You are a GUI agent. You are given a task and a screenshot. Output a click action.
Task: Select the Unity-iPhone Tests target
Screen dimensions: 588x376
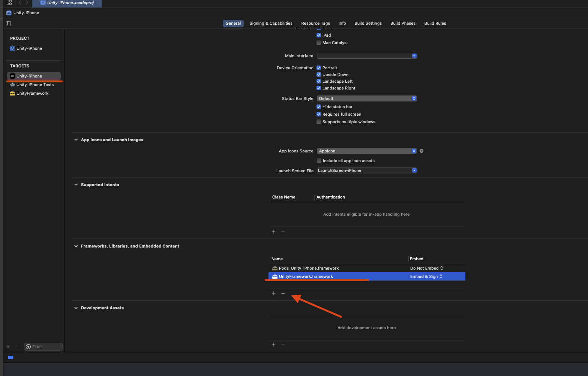click(34, 85)
